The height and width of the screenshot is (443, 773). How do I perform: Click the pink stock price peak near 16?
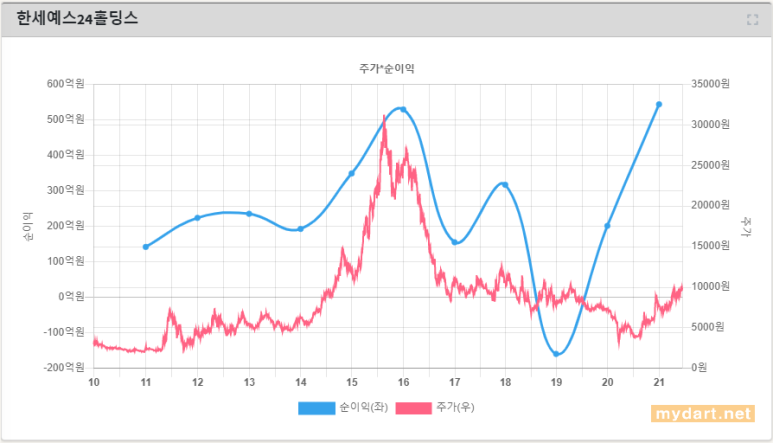(x=385, y=117)
